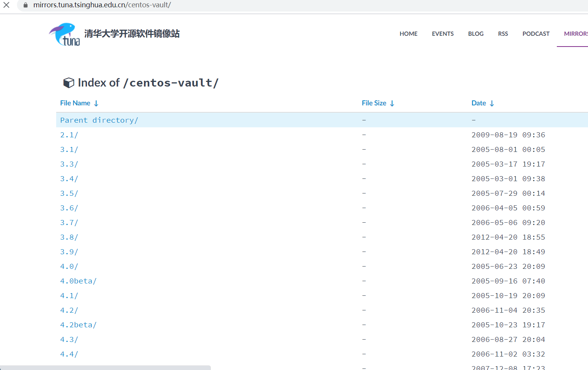Click date 2005-03-01 09:38

pos(508,179)
